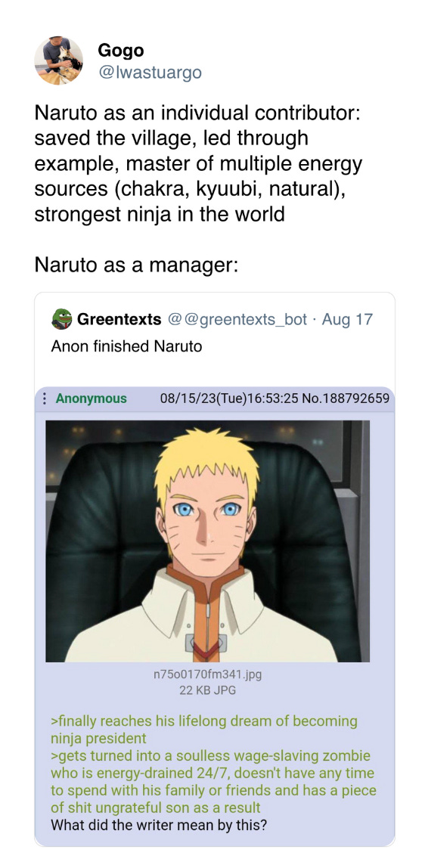Click the Gogo display name
Image resolution: width=422 pixels, height=868 pixels.
[121, 51]
